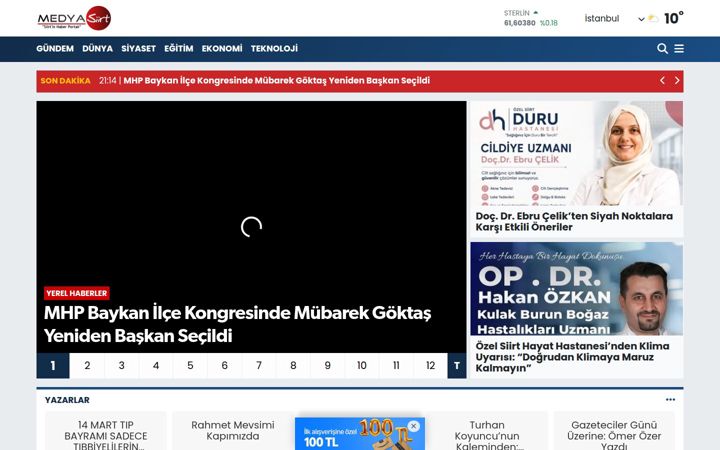Select slide number 7
Image resolution: width=720 pixels, height=450 pixels.
(x=259, y=366)
